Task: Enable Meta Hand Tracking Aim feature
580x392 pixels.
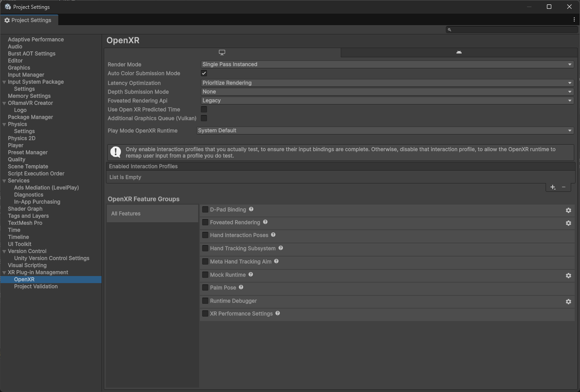Action: 205,261
